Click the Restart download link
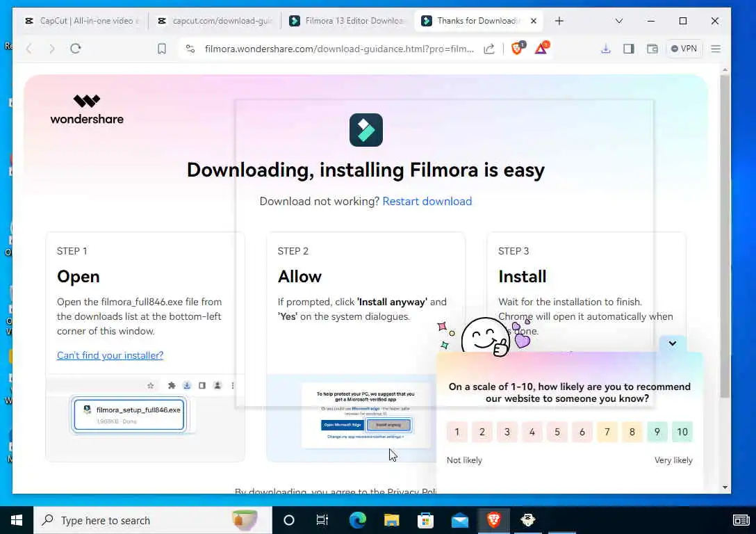This screenshot has width=756, height=534. coord(427,201)
